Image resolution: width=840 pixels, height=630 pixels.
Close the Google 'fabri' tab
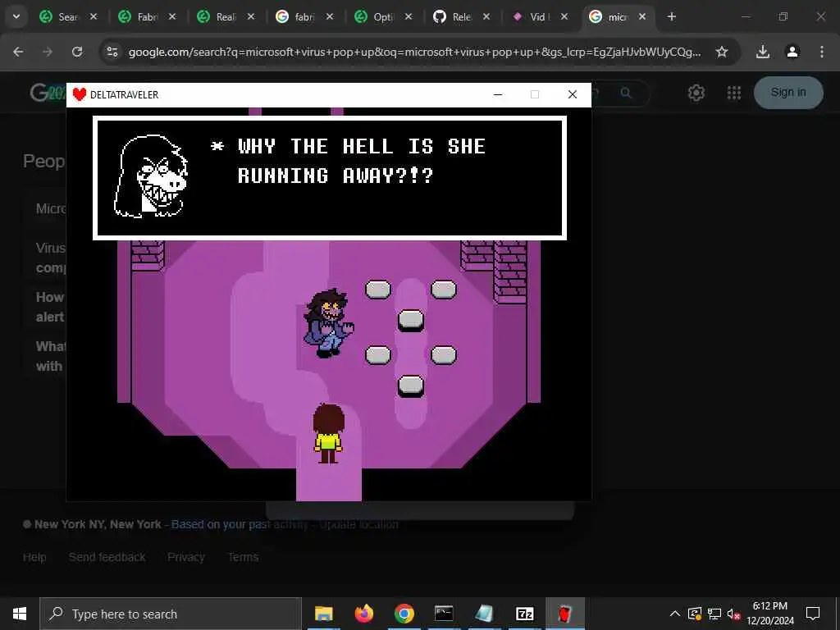(x=330, y=16)
